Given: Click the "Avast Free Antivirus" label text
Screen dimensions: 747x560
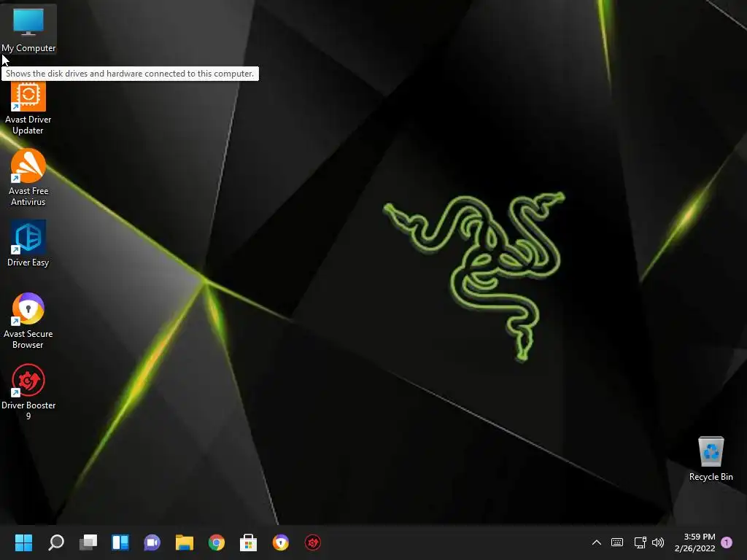Looking at the screenshot, I should [28, 196].
